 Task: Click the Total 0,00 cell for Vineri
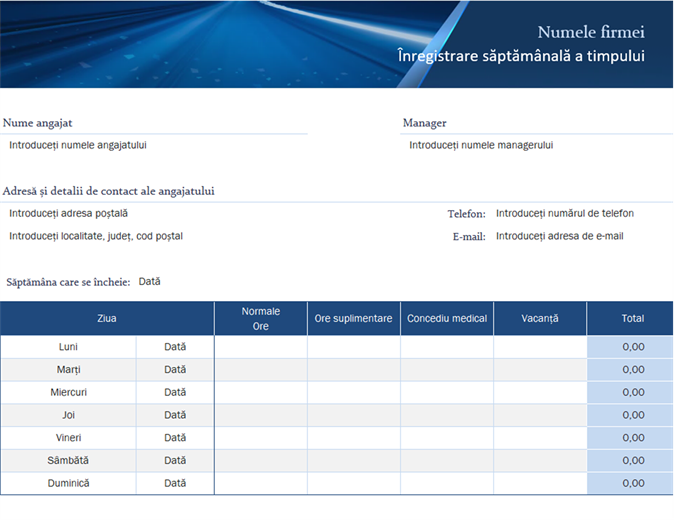pyautogui.click(x=630, y=438)
